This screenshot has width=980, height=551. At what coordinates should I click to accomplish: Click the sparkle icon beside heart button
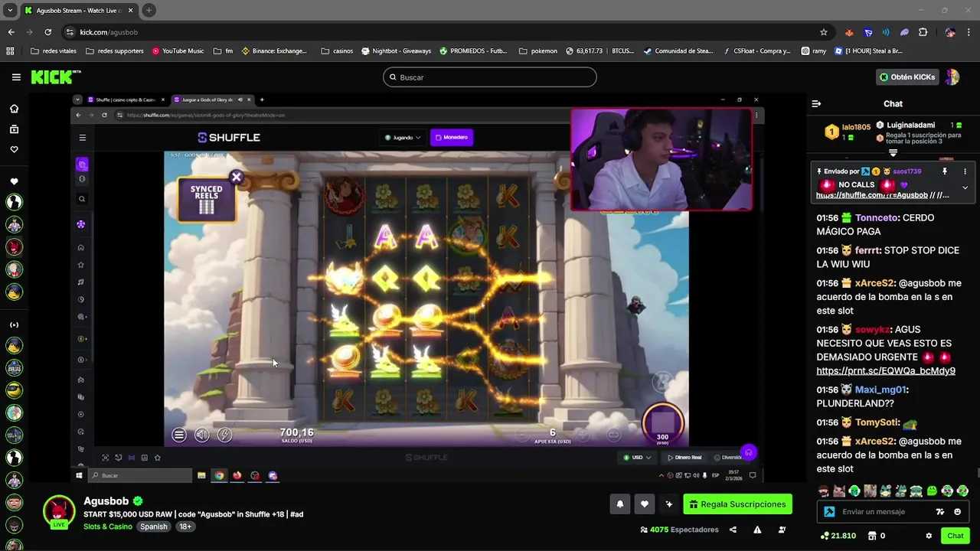pos(669,504)
